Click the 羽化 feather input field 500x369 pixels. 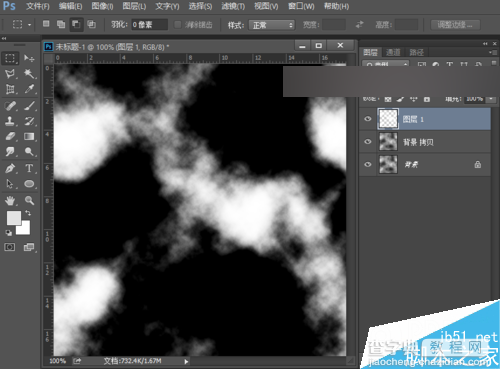coord(149,25)
